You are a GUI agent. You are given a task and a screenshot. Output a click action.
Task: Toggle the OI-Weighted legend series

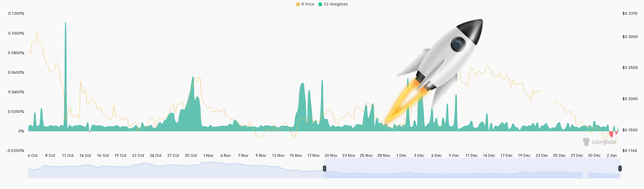point(333,4)
